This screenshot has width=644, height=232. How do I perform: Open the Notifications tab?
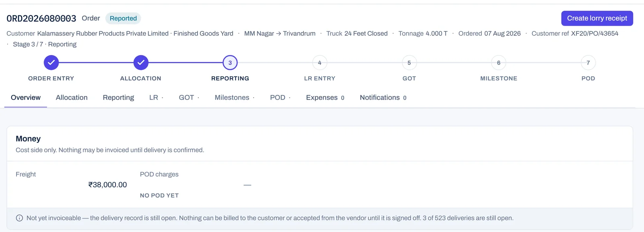tap(383, 97)
